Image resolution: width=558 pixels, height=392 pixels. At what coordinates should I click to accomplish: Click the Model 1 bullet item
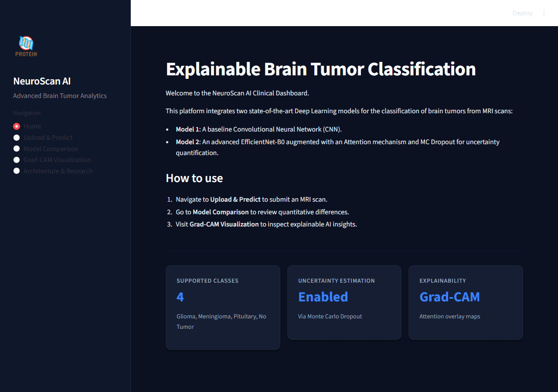(259, 129)
